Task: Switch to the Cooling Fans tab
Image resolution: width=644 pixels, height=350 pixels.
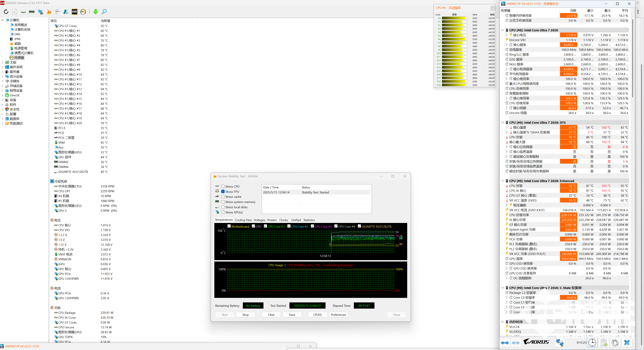Action: coord(243,220)
